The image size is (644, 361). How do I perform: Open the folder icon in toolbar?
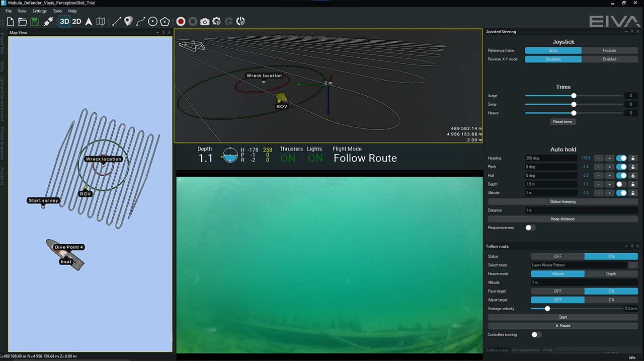tap(22, 22)
